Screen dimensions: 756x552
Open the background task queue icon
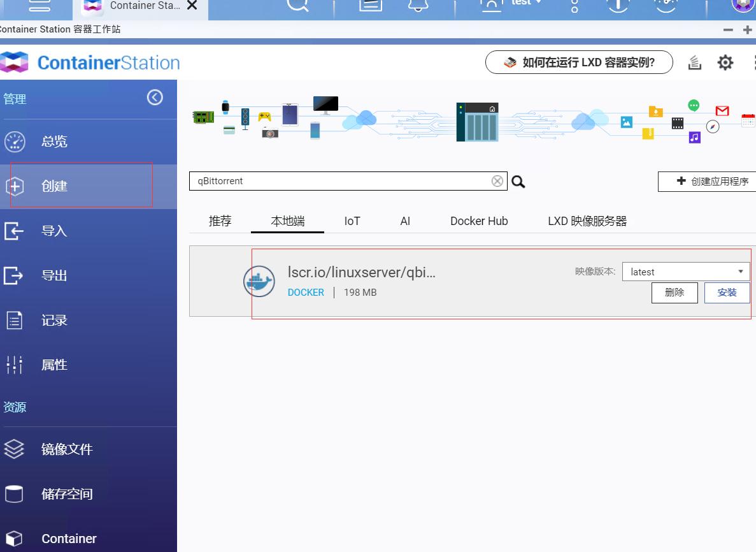click(694, 62)
